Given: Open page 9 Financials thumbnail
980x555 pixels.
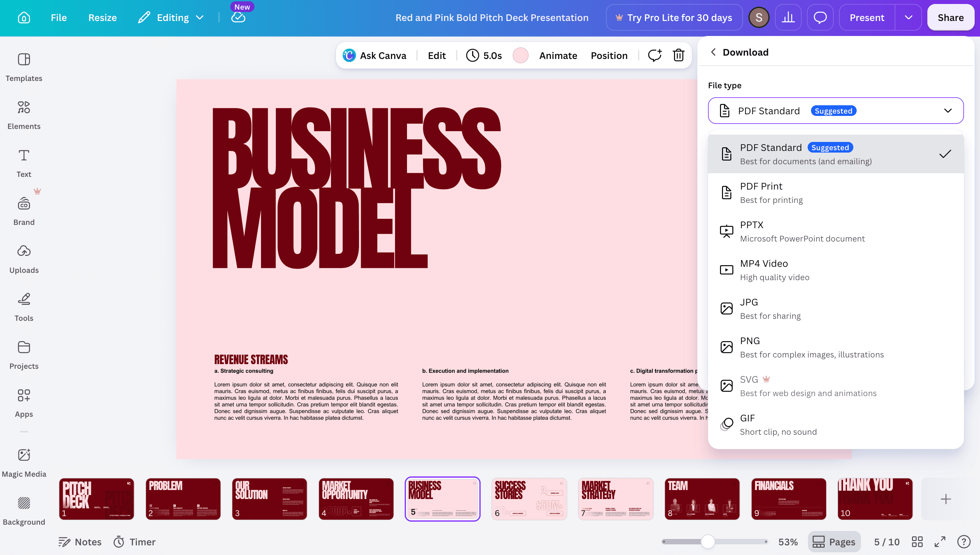Looking at the screenshot, I should click(789, 499).
